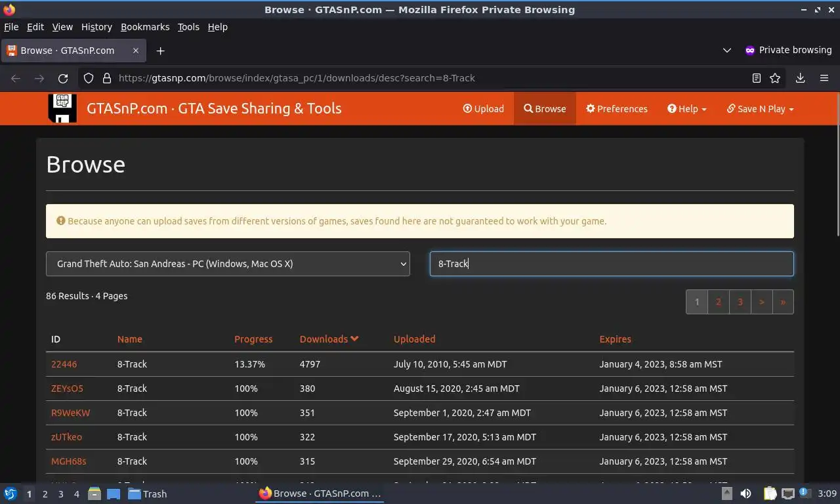Open a new tab with the plus button
Image resolution: width=840 pixels, height=504 pixels.
coord(160,51)
